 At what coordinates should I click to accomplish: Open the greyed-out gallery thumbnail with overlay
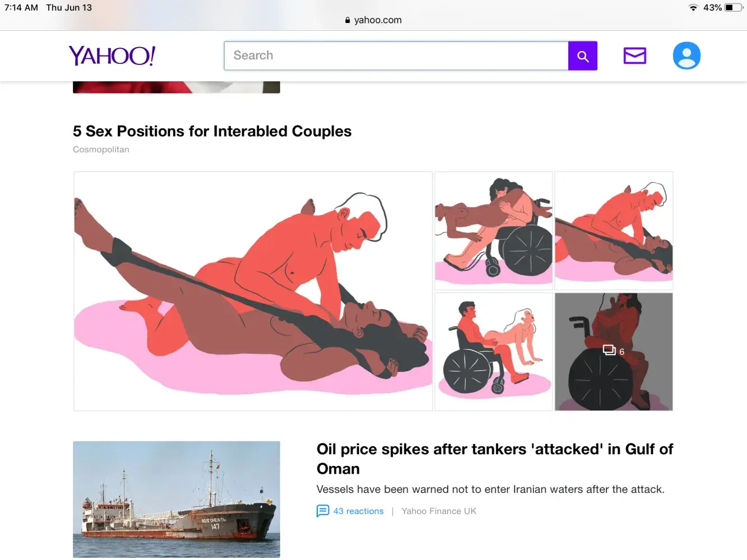[614, 352]
